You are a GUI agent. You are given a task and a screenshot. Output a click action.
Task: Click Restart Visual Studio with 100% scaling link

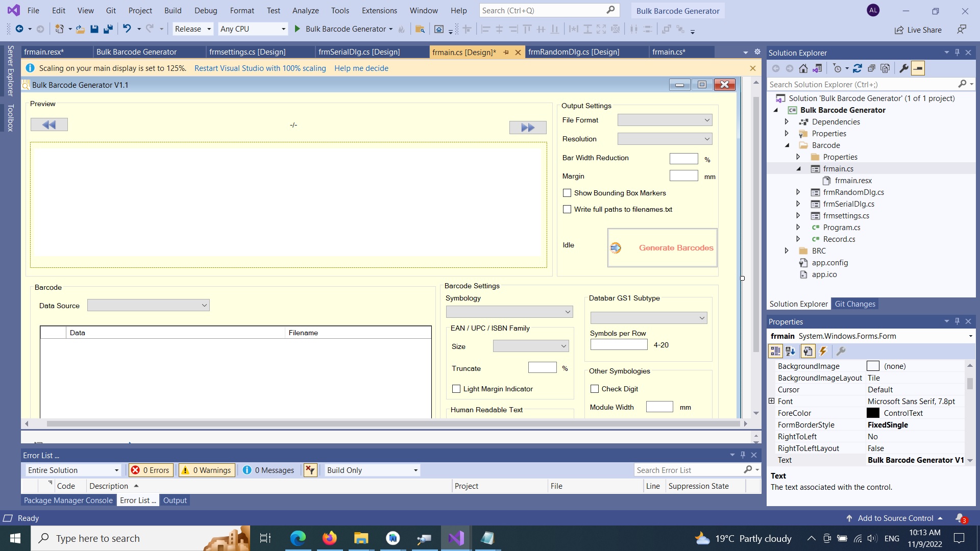click(x=260, y=68)
